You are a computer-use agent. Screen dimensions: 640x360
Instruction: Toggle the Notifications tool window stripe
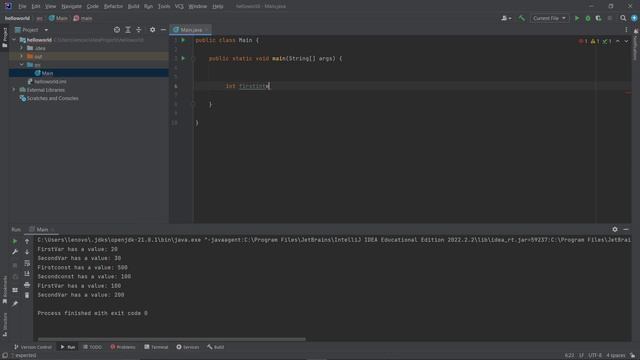636,45
